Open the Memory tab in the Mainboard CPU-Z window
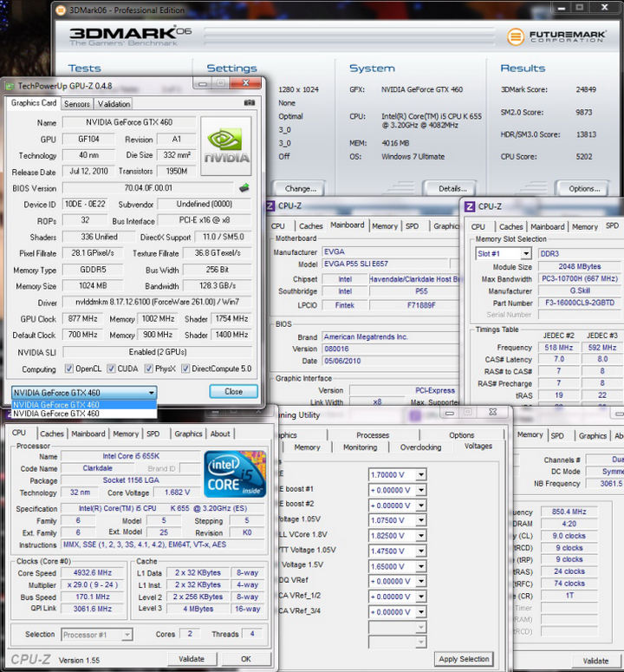624x672 pixels. (x=385, y=225)
